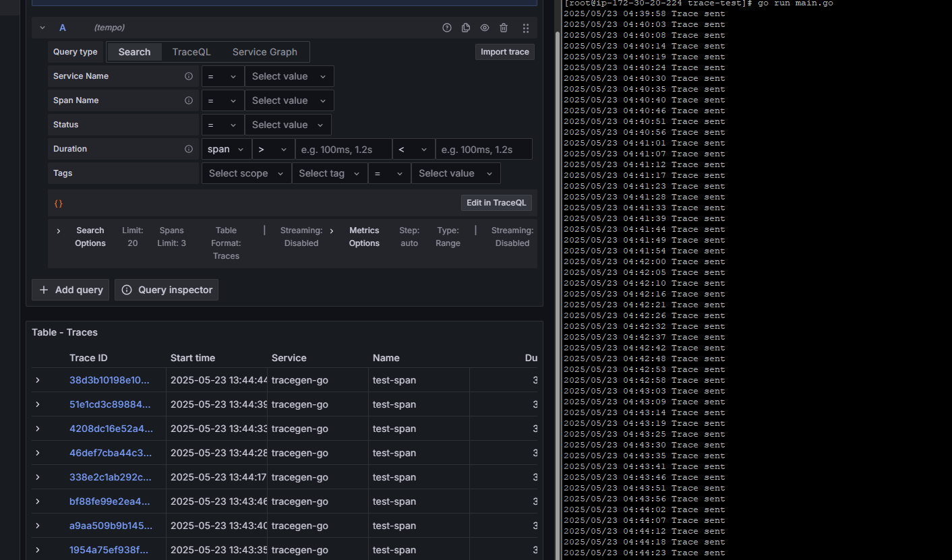952x560 pixels.
Task: Switch to the Service Graph query type
Action: point(265,52)
